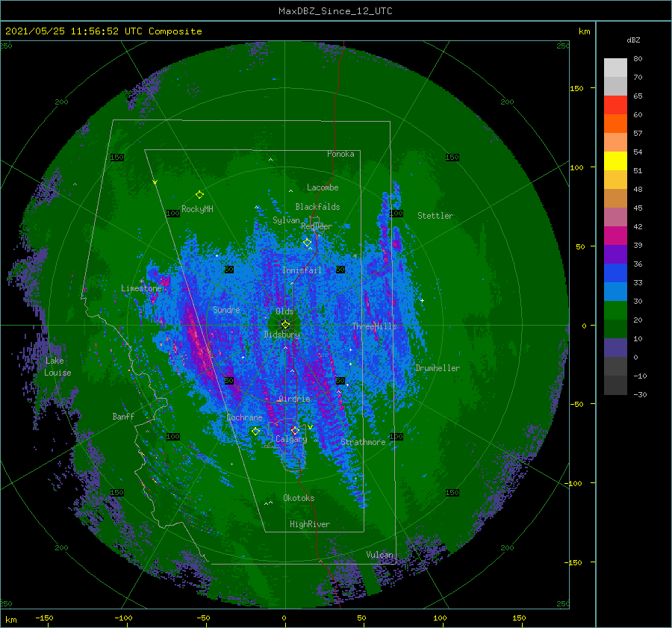Click the legend value 57
Screen dimensions: 672x628
click(x=638, y=134)
